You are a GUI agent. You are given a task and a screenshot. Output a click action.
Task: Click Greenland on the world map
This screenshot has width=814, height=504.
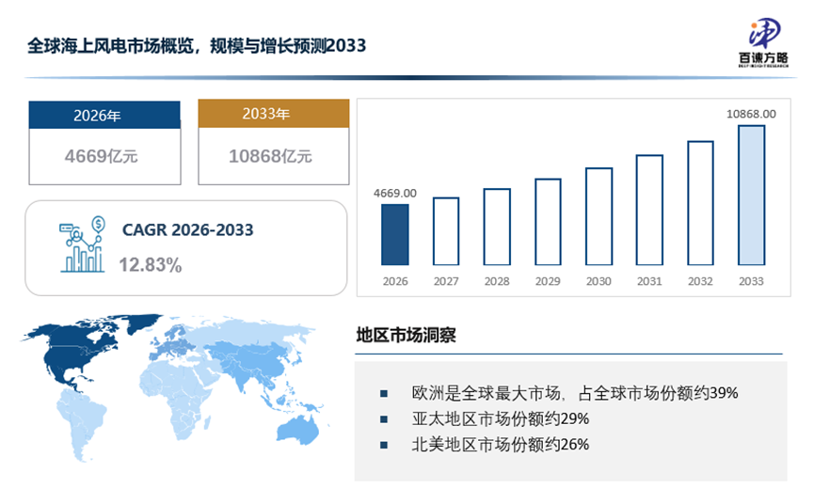(x=144, y=323)
